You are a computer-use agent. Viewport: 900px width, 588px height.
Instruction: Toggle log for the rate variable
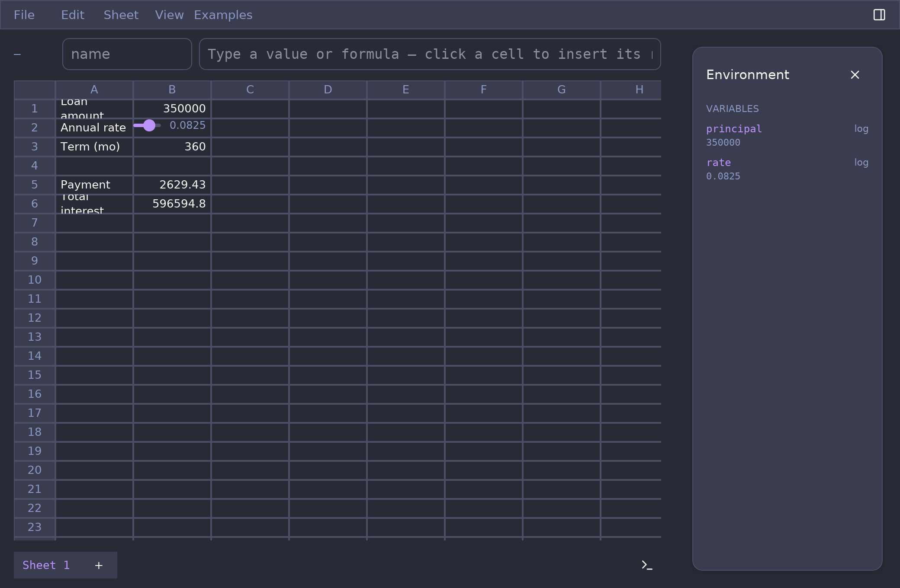point(861,163)
